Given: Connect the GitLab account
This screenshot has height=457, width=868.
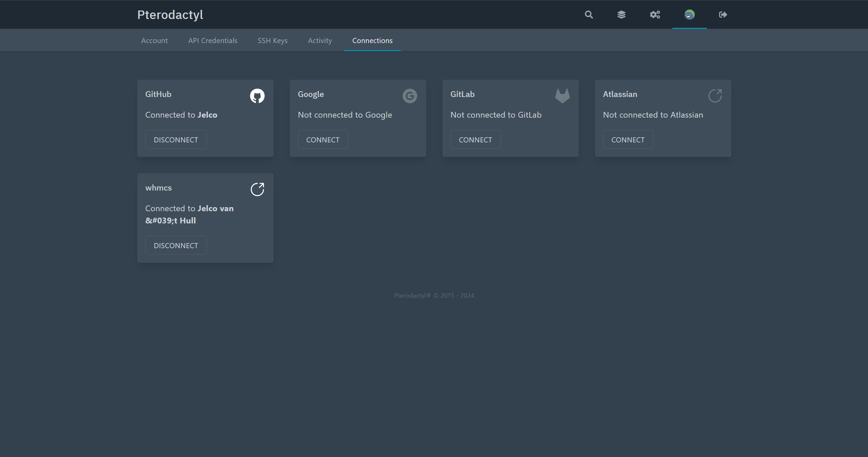Looking at the screenshot, I should pos(475,140).
